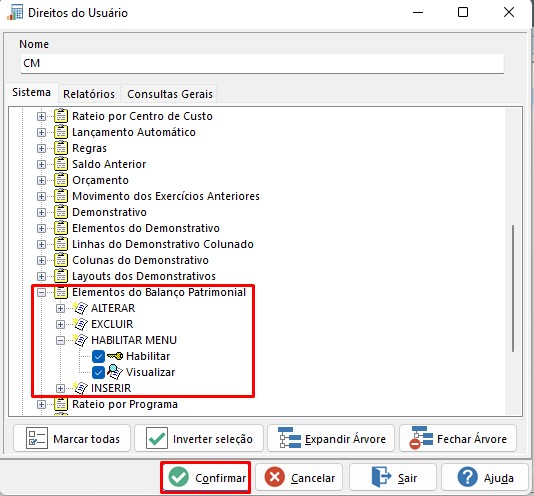Click the document icon beside HABILITAR MENU
This screenshot has height=496, width=534.
coord(80,340)
